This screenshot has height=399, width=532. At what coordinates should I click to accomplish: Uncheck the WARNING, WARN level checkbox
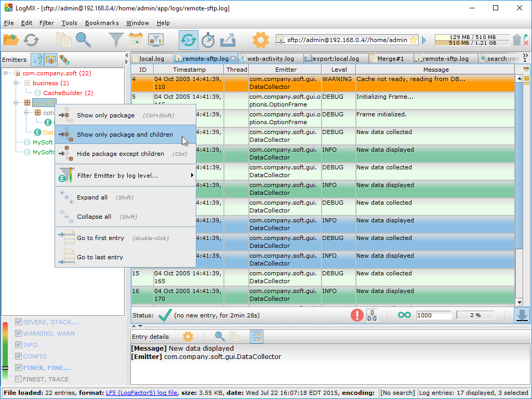click(x=18, y=334)
